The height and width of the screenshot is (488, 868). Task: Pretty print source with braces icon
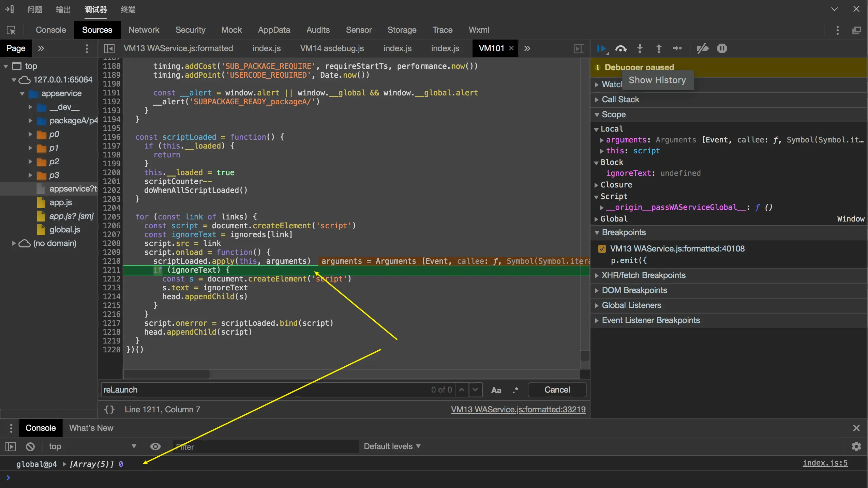tap(109, 409)
